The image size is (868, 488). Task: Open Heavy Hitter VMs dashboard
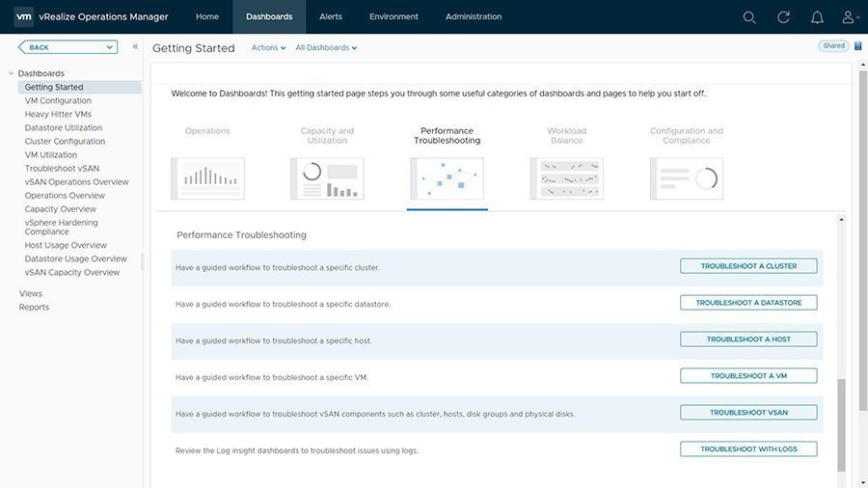tap(58, 114)
